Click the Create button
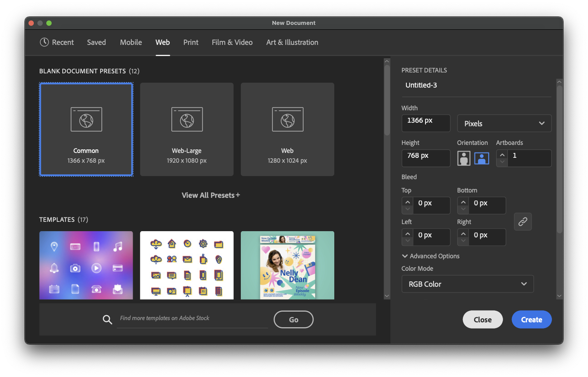 tap(531, 320)
